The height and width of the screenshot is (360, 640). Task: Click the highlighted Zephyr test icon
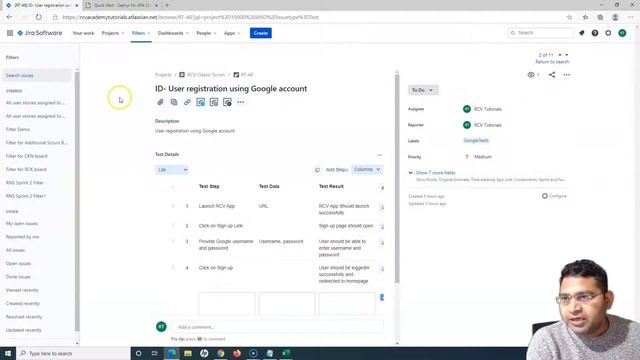point(200,102)
